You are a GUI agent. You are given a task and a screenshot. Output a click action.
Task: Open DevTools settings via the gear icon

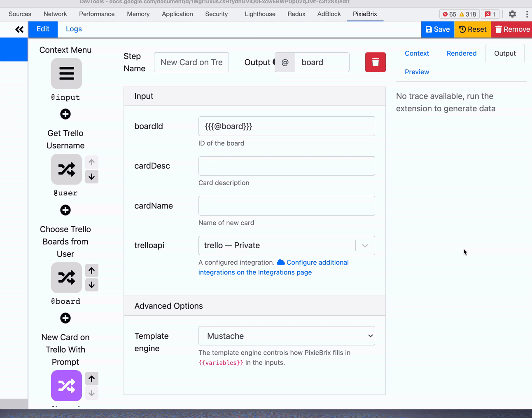512,14
